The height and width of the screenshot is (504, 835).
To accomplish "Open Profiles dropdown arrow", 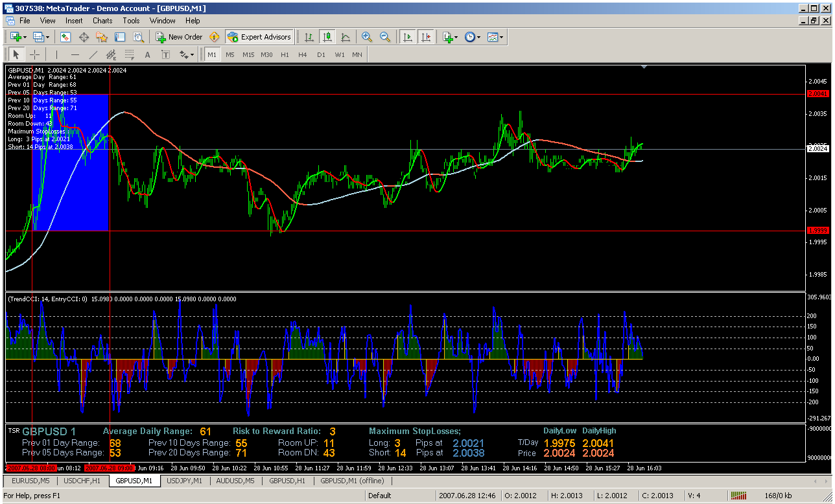I will [47, 37].
